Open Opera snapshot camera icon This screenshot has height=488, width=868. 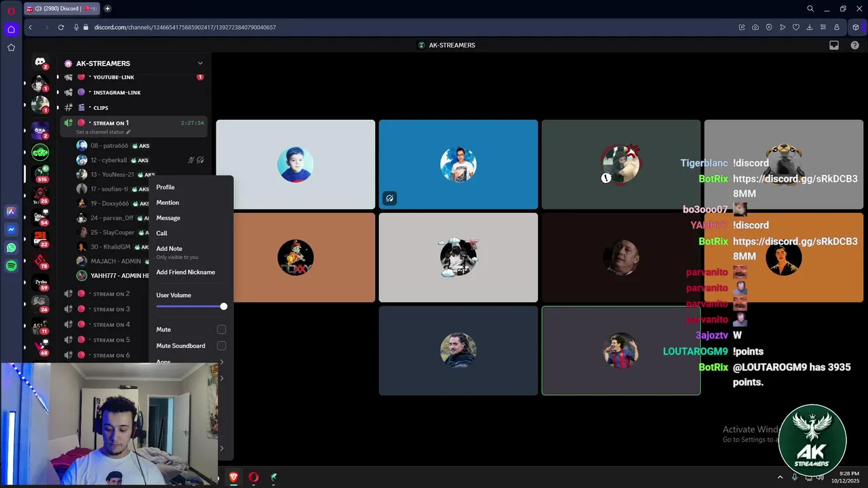755,27
